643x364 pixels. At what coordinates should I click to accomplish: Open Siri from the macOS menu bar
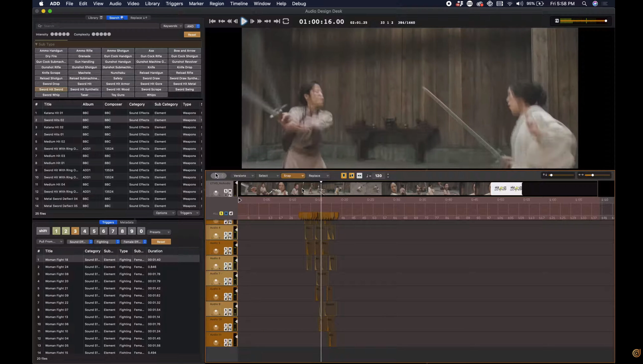coord(595,4)
